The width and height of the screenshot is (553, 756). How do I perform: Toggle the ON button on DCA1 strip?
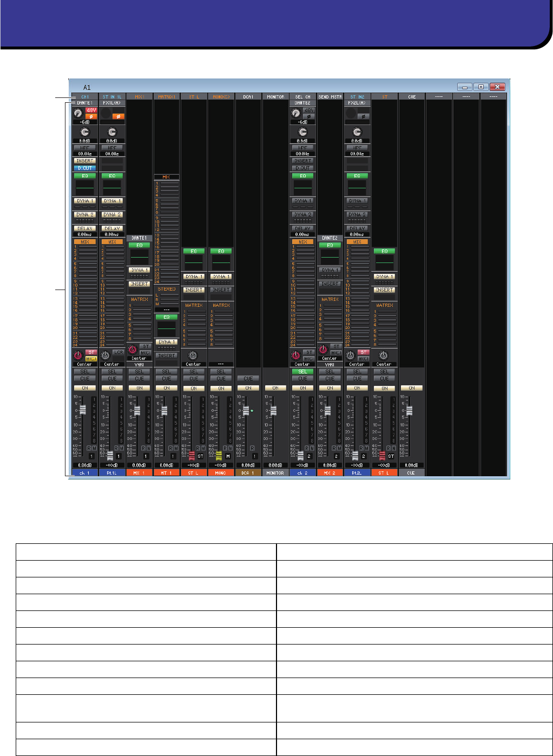click(248, 388)
